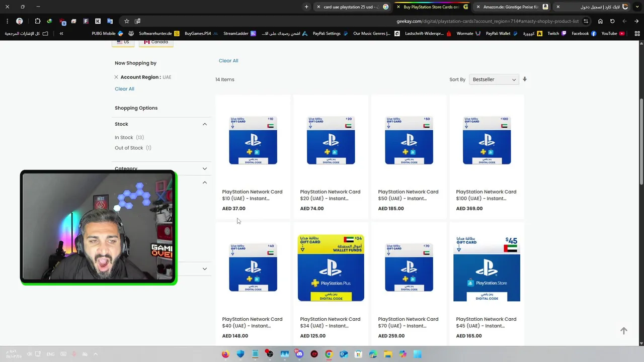This screenshot has height=362, width=644.
Task: Show hidden tray icons chevron
Action: tap(96, 354)
